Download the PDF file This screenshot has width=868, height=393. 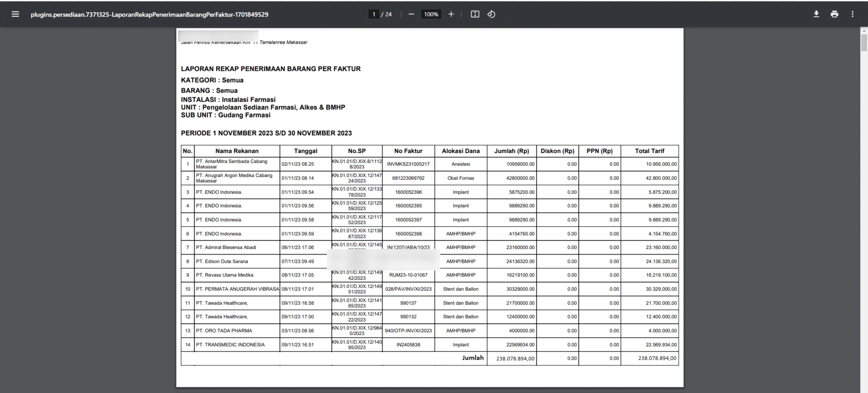click(816, 14)
